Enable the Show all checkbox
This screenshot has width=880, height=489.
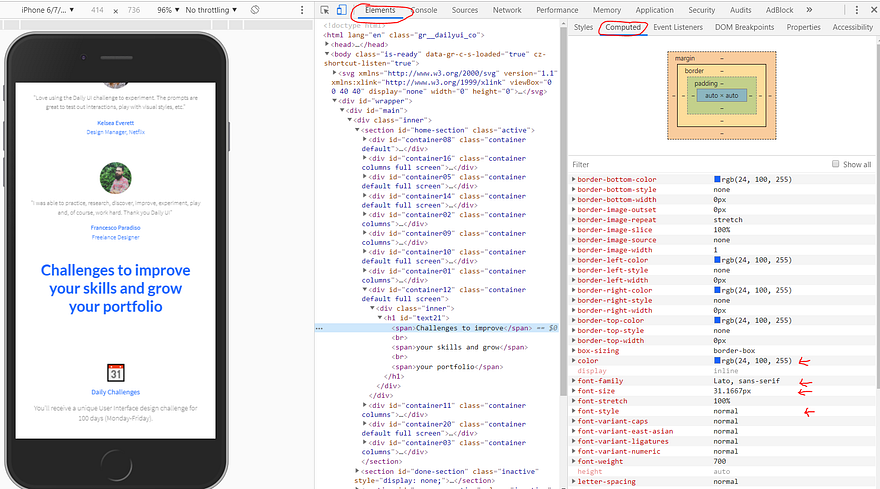pyautogui.click(x=836, y=164)
